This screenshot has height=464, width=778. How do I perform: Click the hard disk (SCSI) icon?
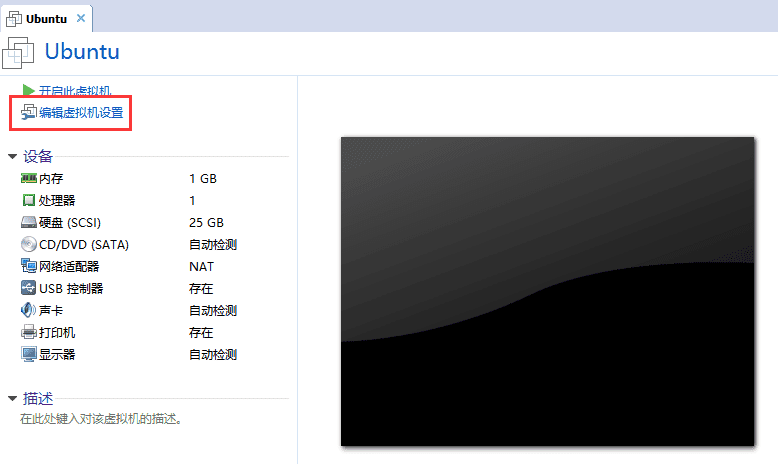[x=29, y=222]
